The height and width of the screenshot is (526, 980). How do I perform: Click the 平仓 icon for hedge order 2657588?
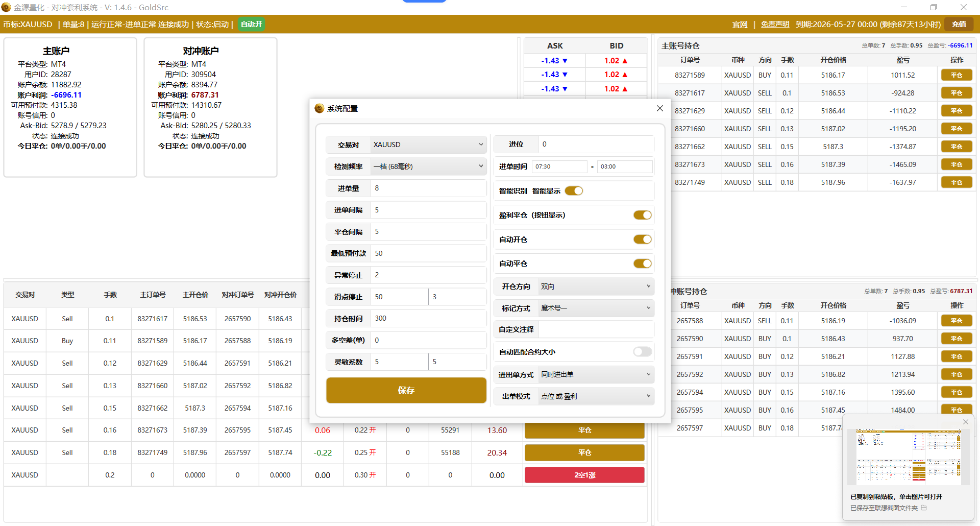(956, 321)
